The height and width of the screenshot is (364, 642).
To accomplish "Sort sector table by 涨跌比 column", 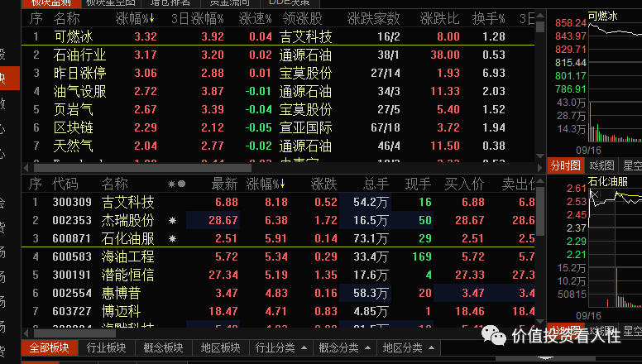I will pos(439,18).
